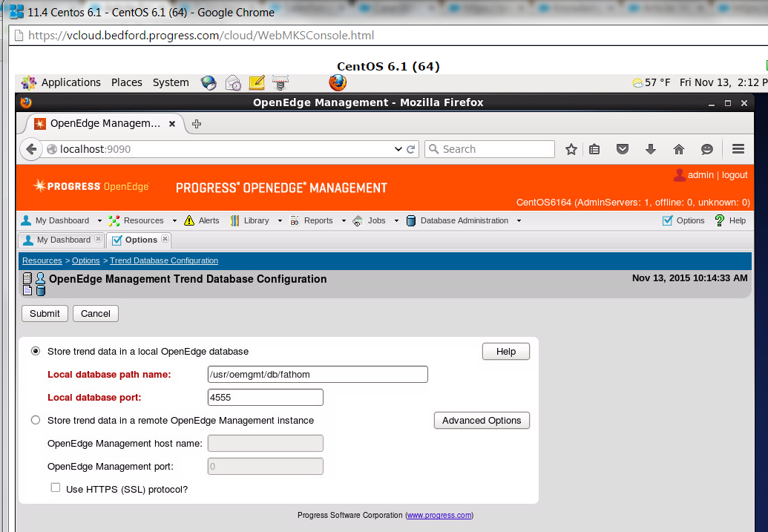The height and width of the screenshot is (532, 768).
Task: Expand Jobs menu arrow
Action: [396, 221]
